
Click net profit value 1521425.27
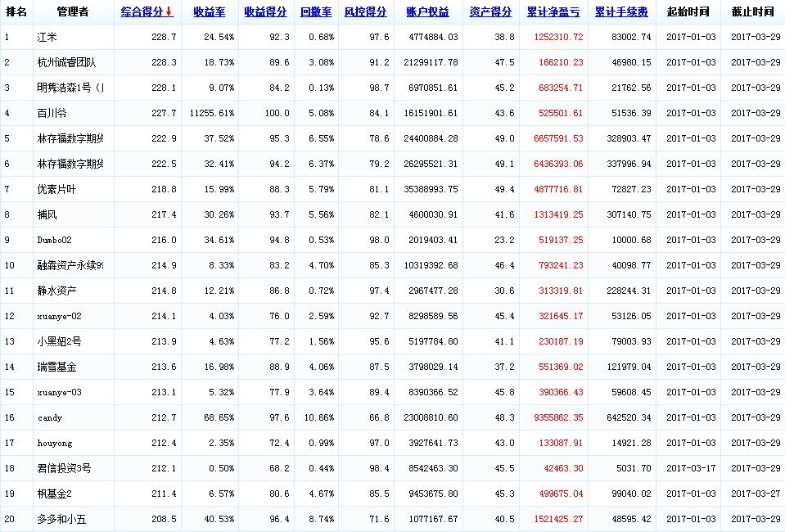coord(558,520)
